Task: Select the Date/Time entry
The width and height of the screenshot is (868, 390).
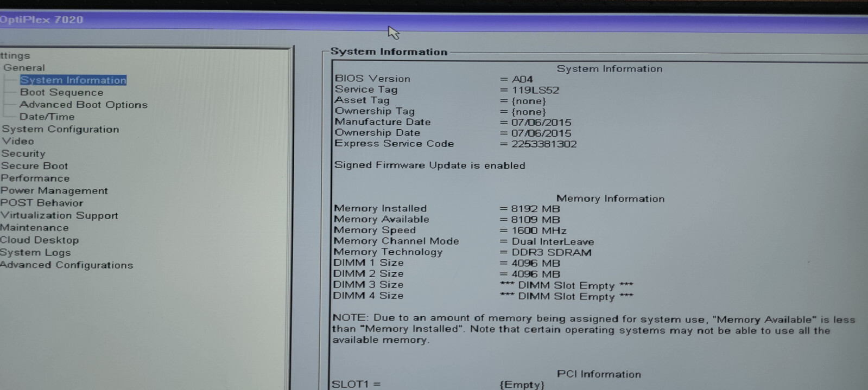Action: [x=47, y=117]
